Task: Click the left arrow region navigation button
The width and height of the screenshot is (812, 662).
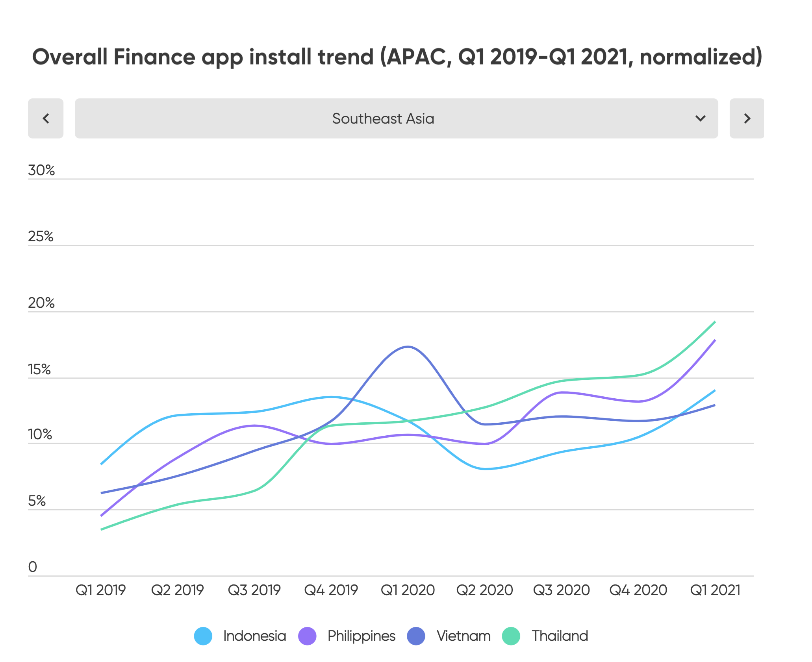Action: pyautogui.click(x=46, y=118)
